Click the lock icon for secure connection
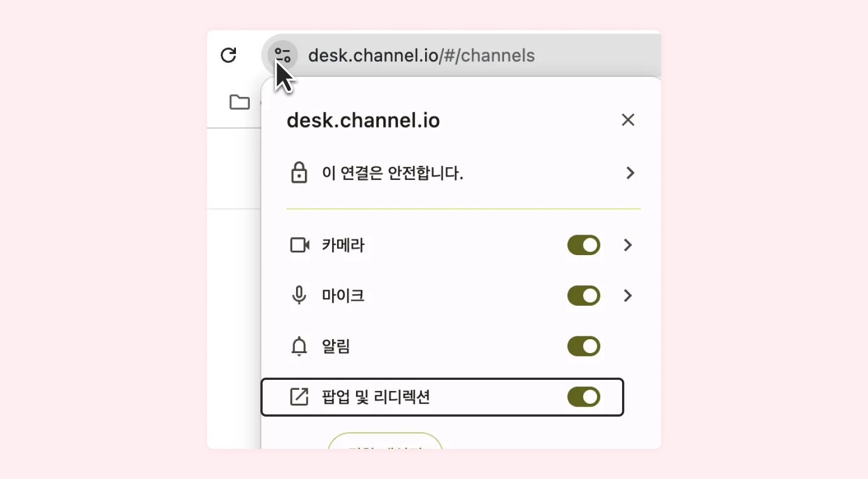Viewport: 868px width, 479px height. coord(299,173)
